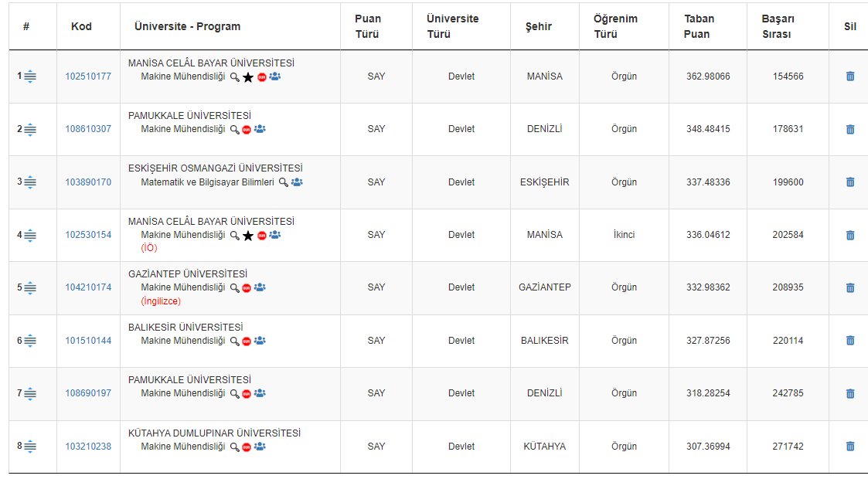Click the reorder handle on row 8
Viewport: 868px width, 479px height.
coord(30,447)
